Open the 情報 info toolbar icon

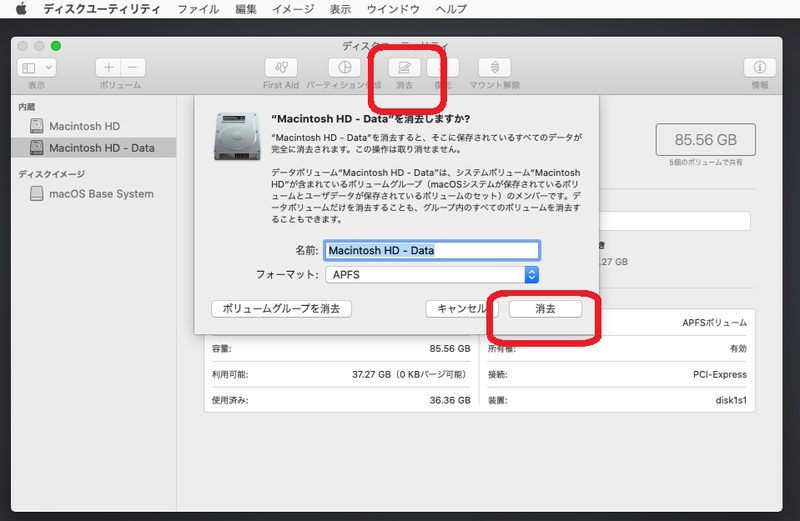point(760,67)
